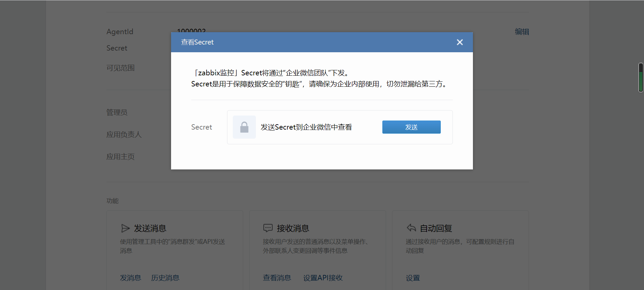Open the 查看消息 link

click(277, 278)
